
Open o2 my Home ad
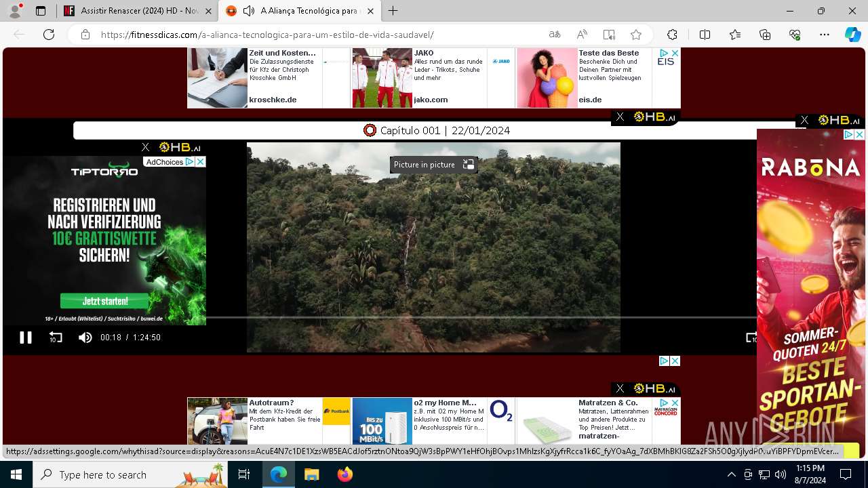(x=433, y=421)
